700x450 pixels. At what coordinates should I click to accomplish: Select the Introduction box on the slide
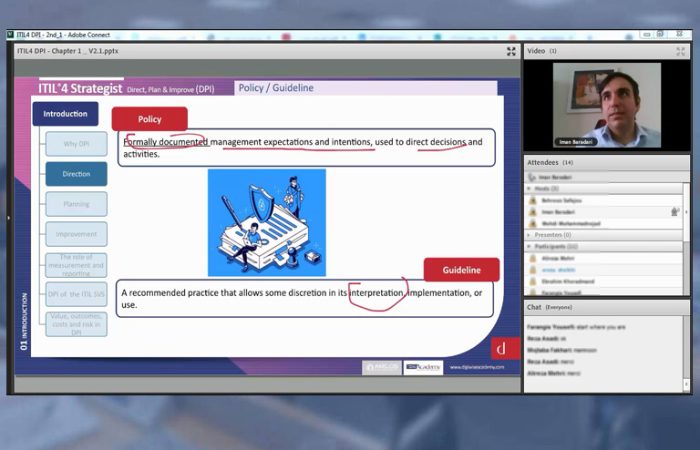coord(65,114)
